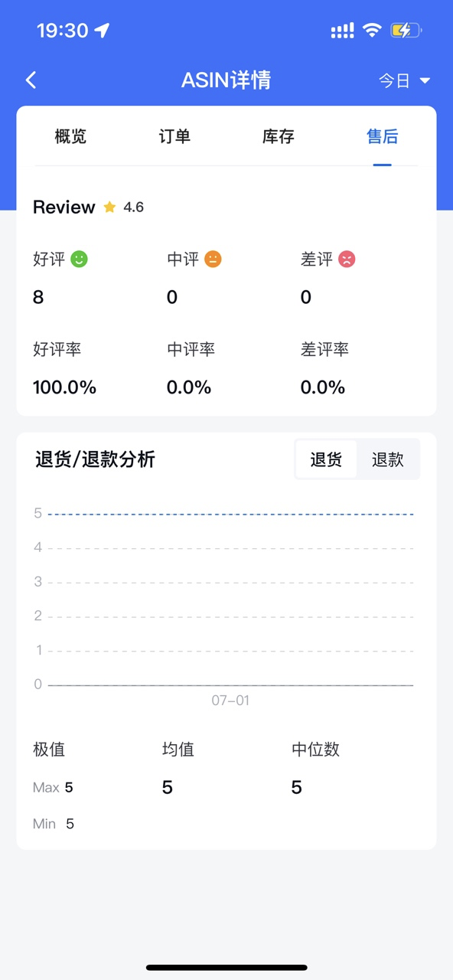The height and width of the screenshot is (980, 453).
Task: Tap the 好评 count of 8
Action: tap(38, 297)
